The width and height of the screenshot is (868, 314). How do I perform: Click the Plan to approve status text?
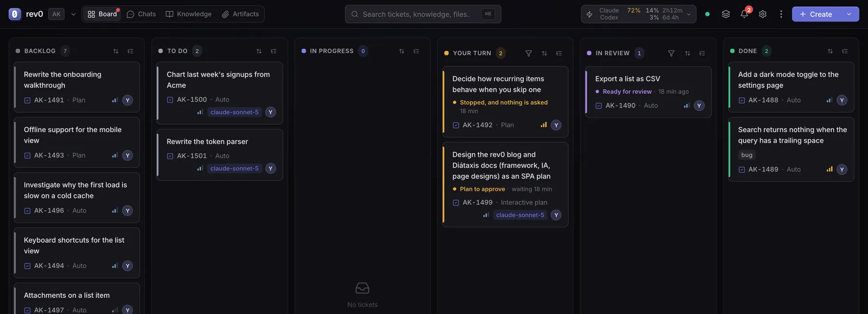click(x=482, y=189)
